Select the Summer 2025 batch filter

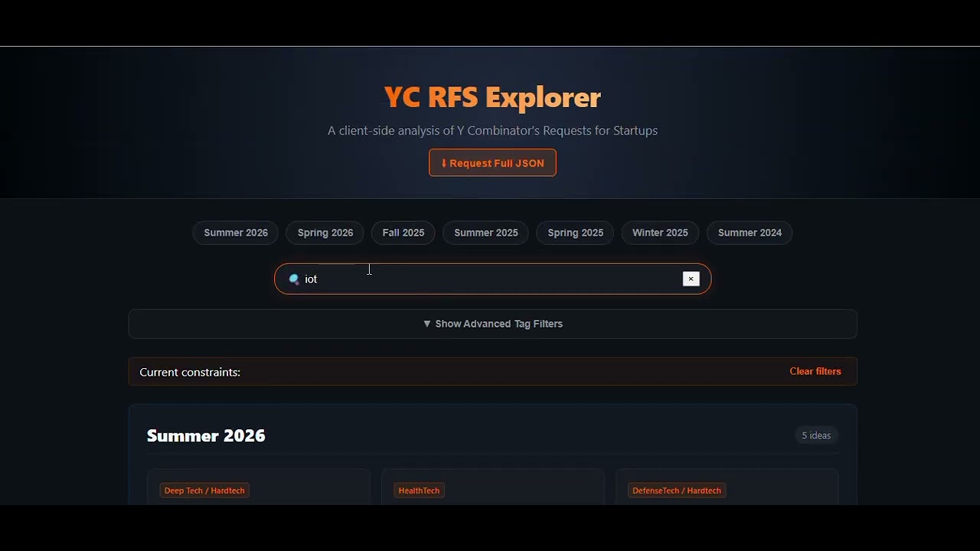click(x=486, y=233)
